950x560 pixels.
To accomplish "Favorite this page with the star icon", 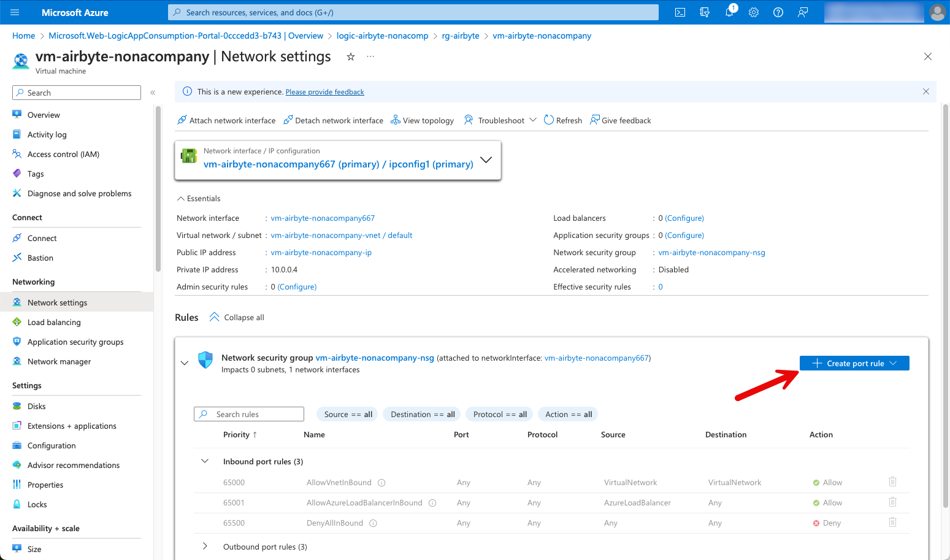I will point(351,56).
